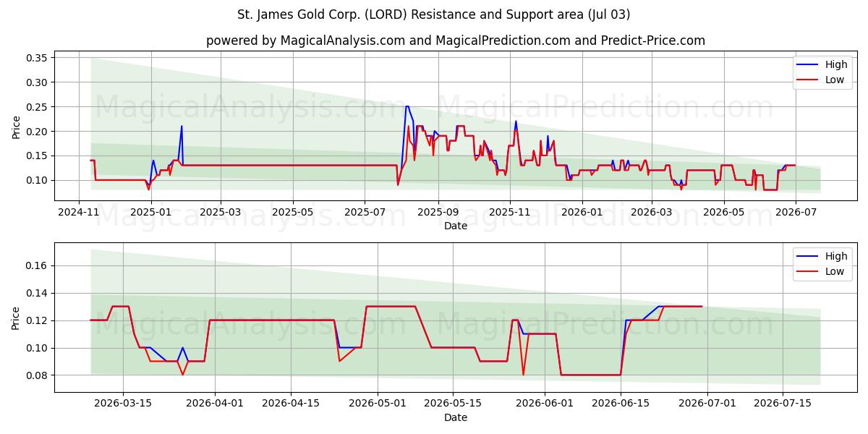Click the 0.16 price tick in bottom chart
The width and height of the screenshot is (868, 434).
[x=37, y=266]
